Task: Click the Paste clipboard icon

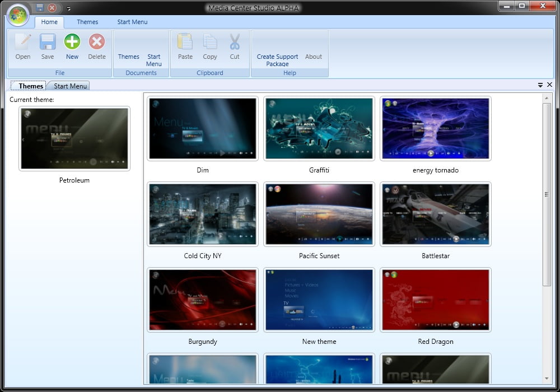Action: pyautogui.click(x=185, y=43)
